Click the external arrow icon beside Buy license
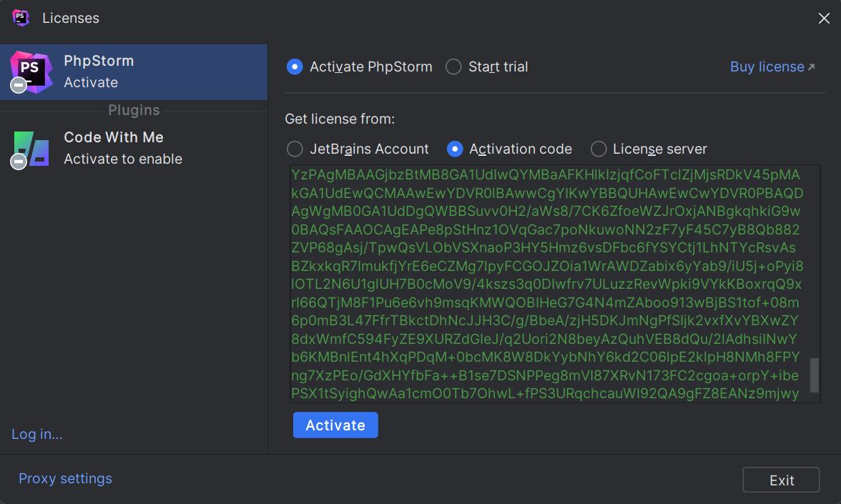This screenshot has width=841, height=504. 811,67
